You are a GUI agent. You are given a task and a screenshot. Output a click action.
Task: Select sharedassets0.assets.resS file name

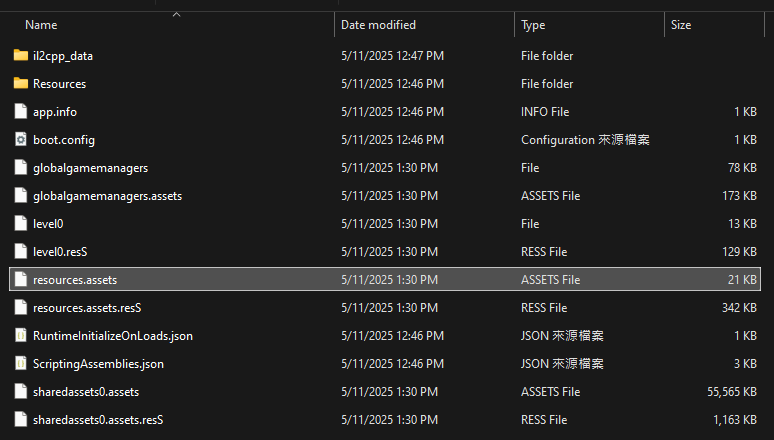[98, 420]
